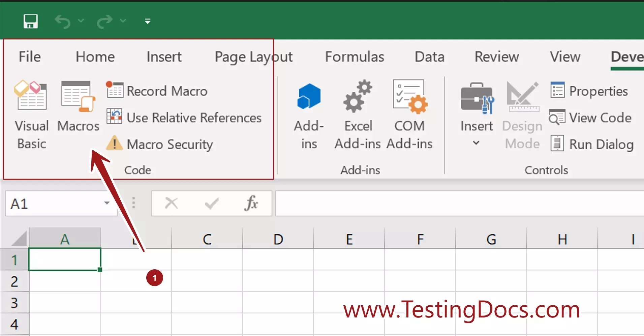Open COM Add-ins
This screenshot has height=336, width=644.
click(409, 111)
